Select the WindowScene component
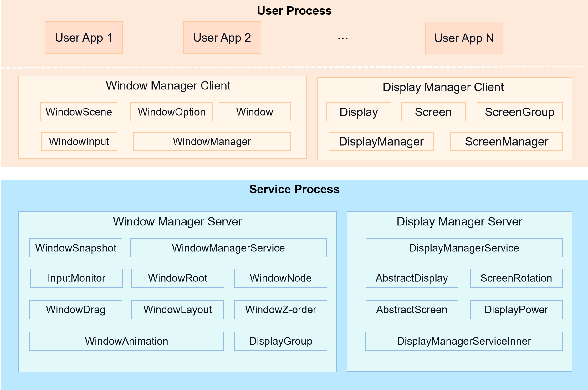The height and width of the screenshot is (390, 588). tap(79, 112)
